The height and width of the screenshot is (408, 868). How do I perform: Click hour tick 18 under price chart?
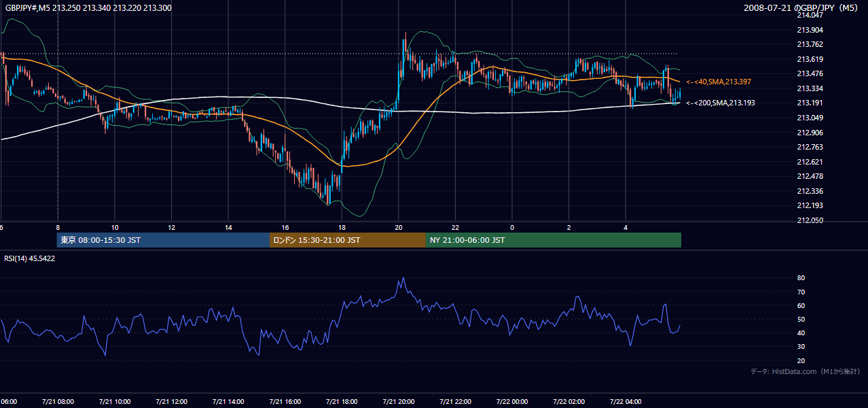pyautogui.click(x=342, y=228)
